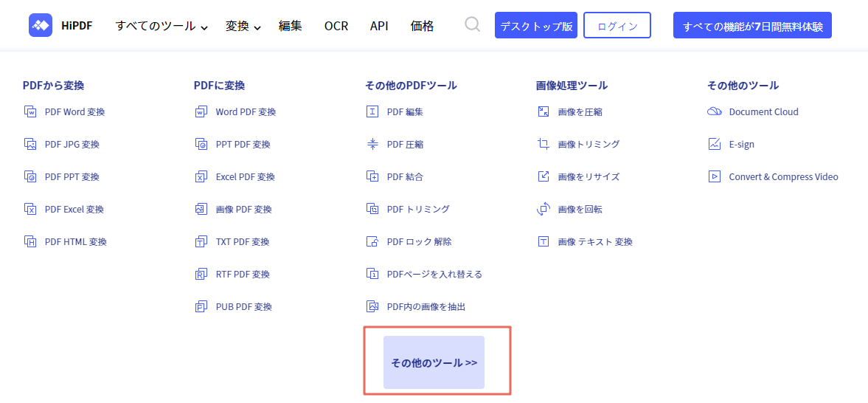The image size is (868, 403).
Task: Click the 画像 テキスト 変換 icon
Action: coord(544,241)
